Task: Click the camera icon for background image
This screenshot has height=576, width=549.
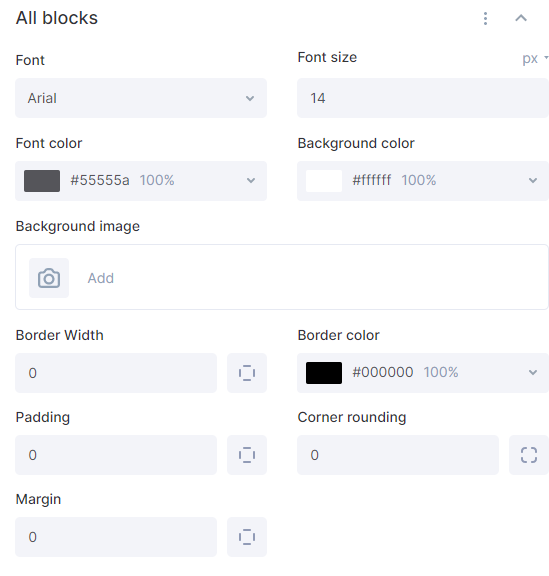Action: coord(49,278)
